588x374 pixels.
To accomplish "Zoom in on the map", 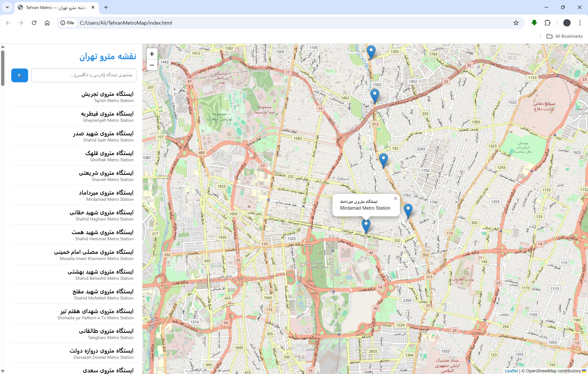I will (x=152, y=54).
